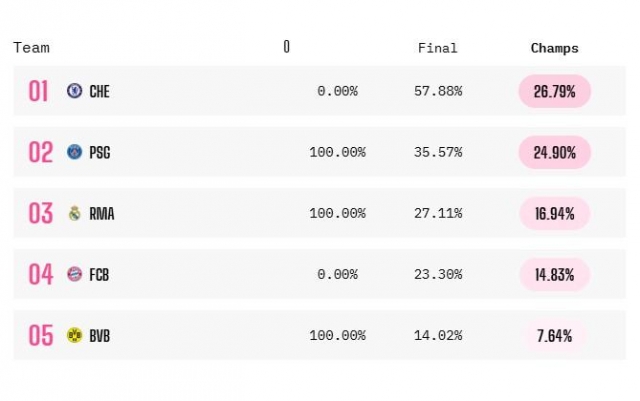Click the Borussia Dortmund crest icon
The width and height of the screenshot is (640, 401).
pos(74,335)
